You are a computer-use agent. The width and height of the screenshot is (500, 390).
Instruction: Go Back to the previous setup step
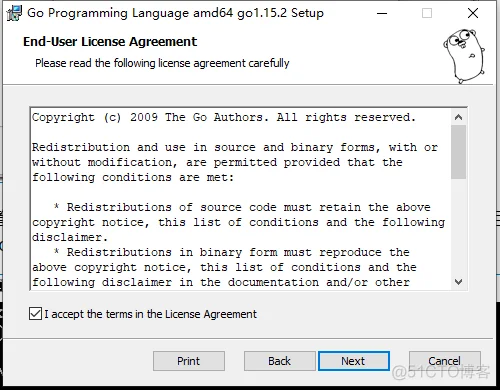[280, 361]
